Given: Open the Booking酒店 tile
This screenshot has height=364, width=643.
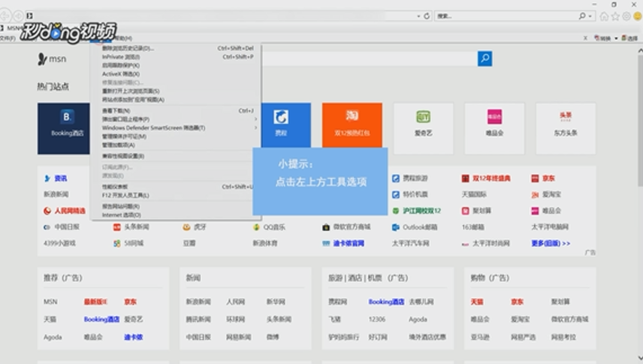Looking at the screenshot, I should [64, 128].
